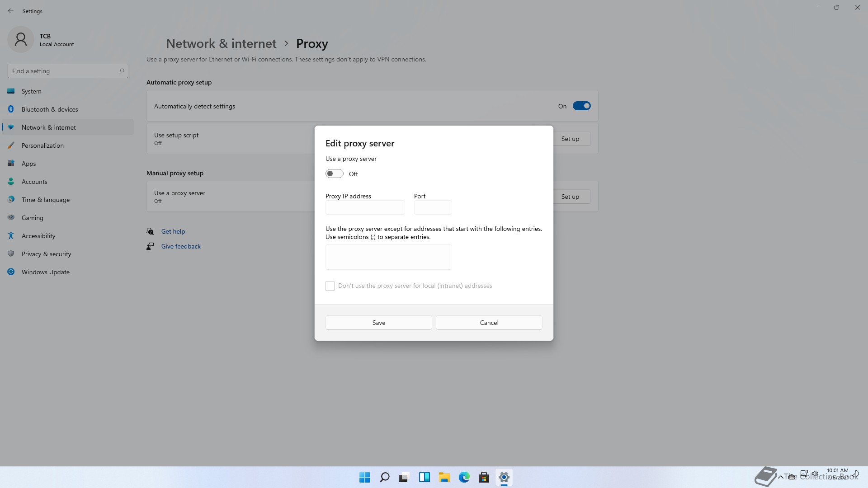Toggle the Use a proxy server switch
The image size is (868, 488).
click(335, 174)
